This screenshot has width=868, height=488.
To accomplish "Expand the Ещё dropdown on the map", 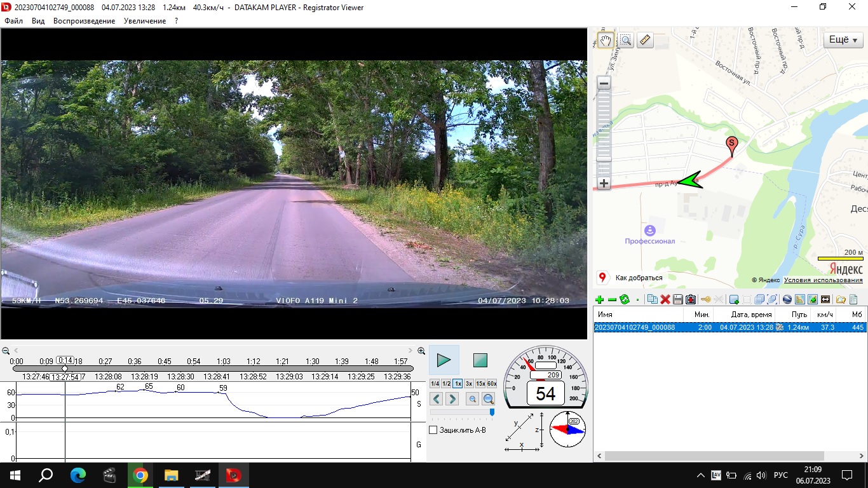I will pos(843,39).
